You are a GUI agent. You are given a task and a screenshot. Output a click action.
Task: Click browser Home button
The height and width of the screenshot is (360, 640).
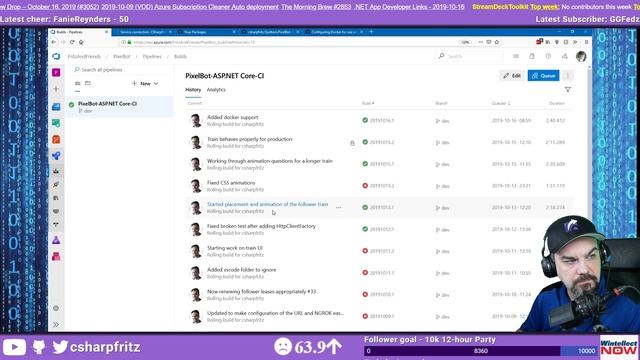81,42
